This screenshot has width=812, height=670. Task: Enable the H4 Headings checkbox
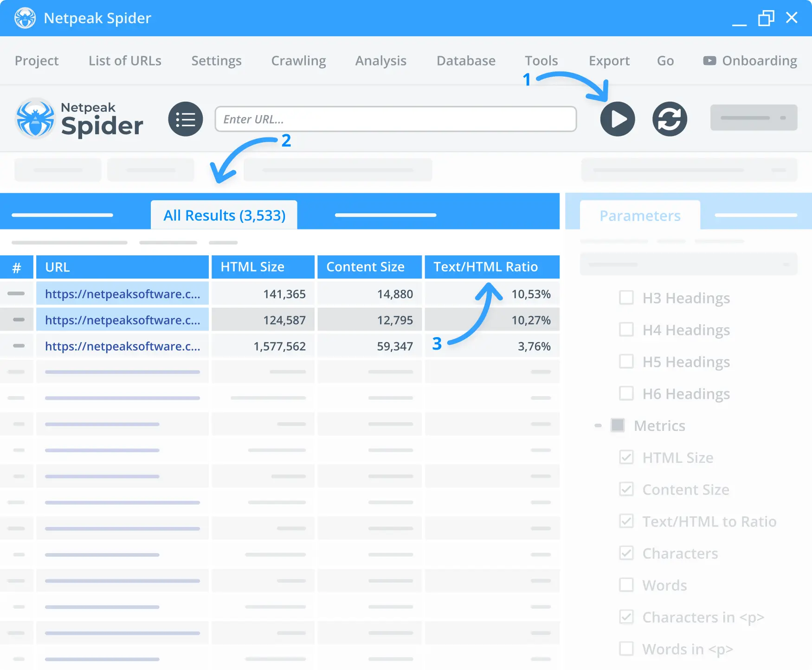(626, 330)
